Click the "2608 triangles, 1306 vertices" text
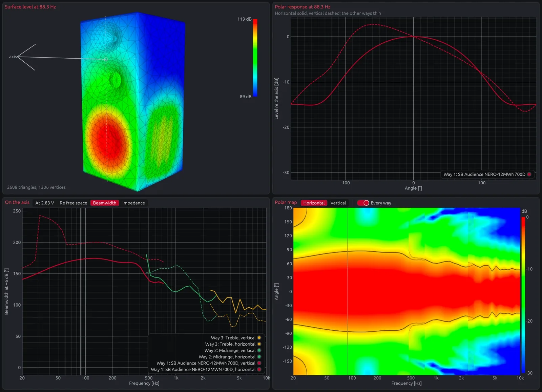 [36, 187]
